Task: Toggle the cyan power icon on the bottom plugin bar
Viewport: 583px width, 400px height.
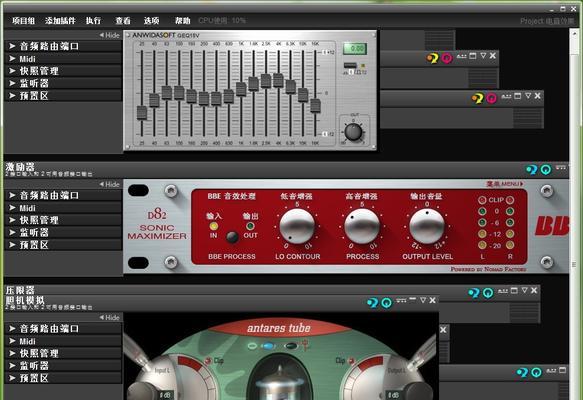Action: pyautogui.click(x=536, y=372)
